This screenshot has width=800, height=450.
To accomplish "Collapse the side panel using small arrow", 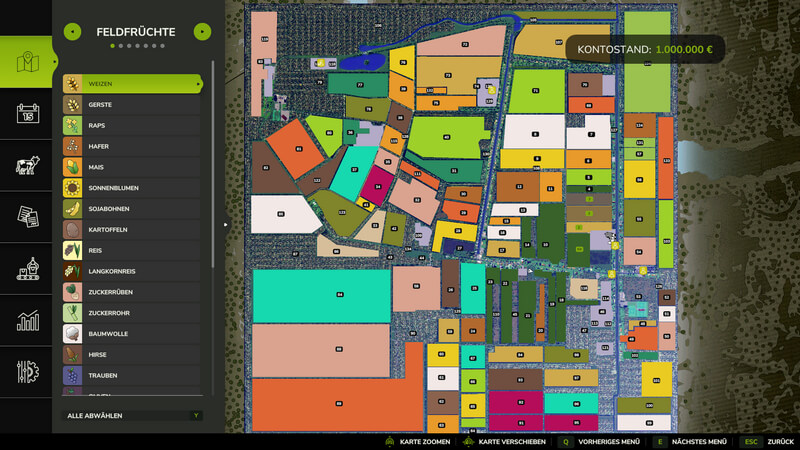I will pyautogui.click(x=225, y=225).
